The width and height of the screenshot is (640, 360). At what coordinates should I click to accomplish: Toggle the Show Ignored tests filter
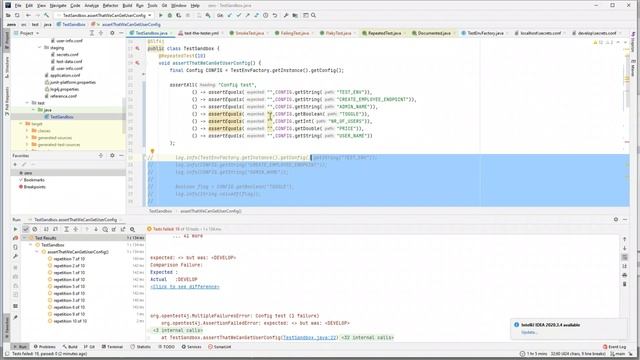pyautogui.click(x=35, y=229)
